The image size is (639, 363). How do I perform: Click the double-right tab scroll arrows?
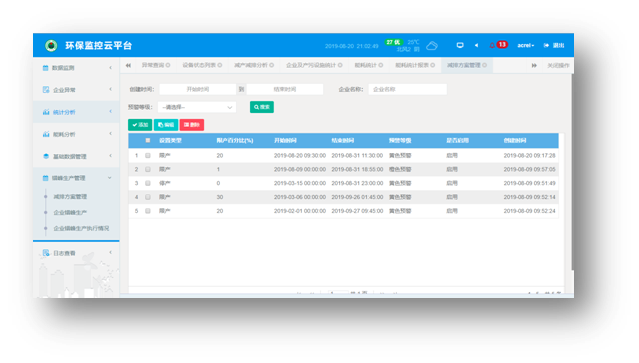(534, 65)
